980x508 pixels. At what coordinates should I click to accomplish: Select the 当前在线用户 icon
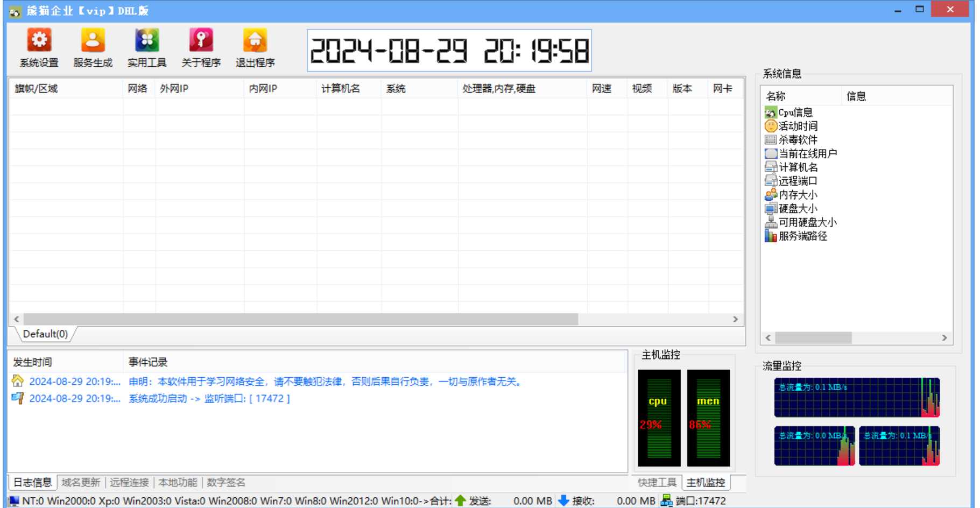[x=771, y=153]
